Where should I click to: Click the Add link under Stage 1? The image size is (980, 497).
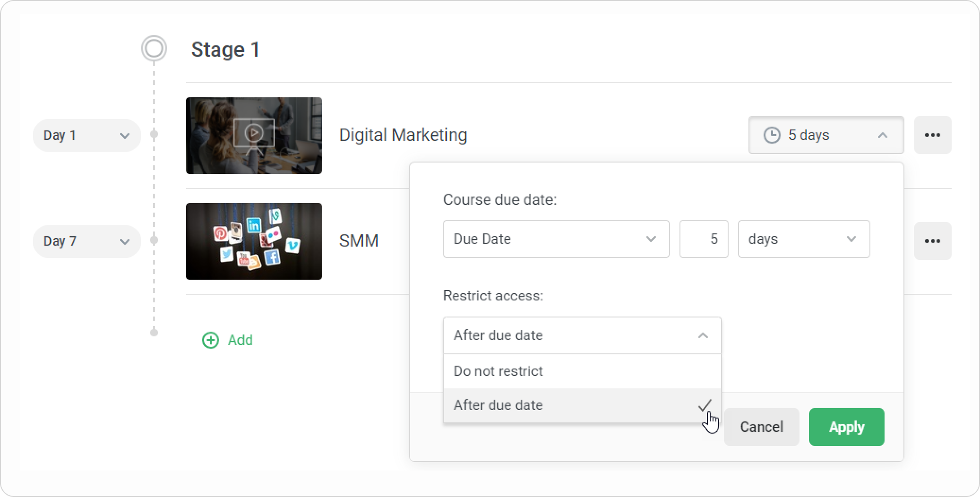(x=240, y=340)
